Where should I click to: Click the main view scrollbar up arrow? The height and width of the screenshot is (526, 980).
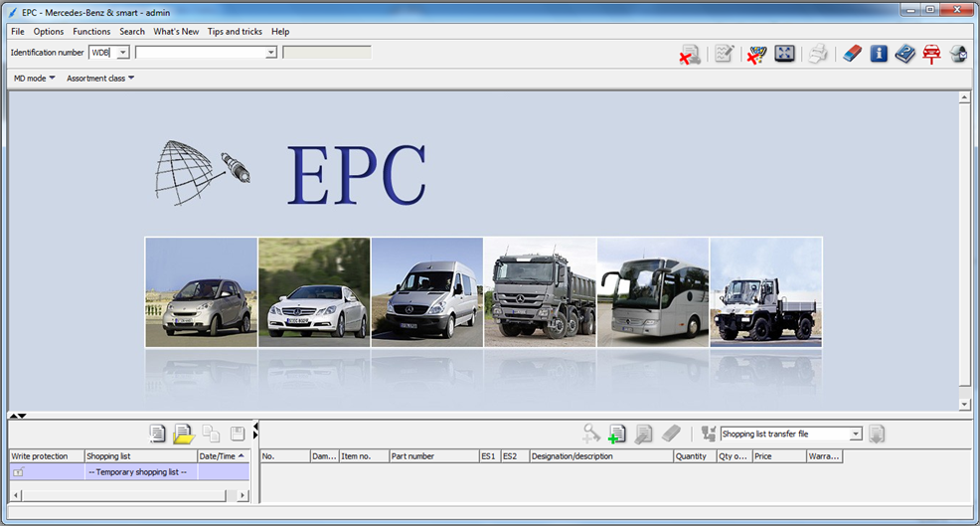(x=964, y=97)
